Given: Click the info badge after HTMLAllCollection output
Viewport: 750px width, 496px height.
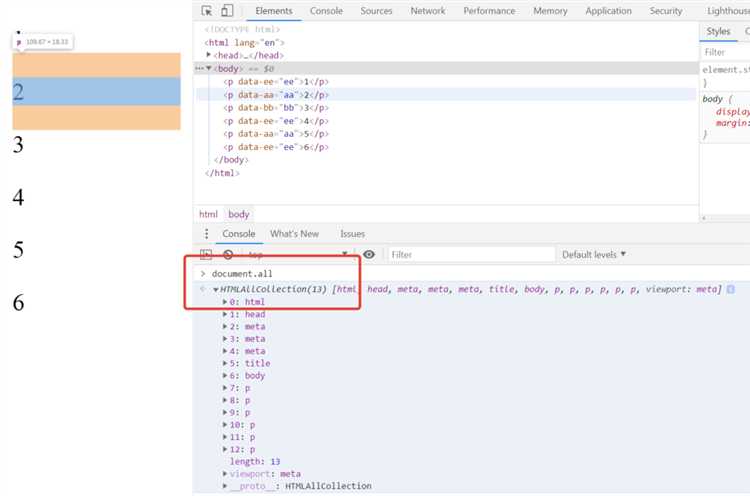Looking at the screenshot, I should click(x=730, y=289).
